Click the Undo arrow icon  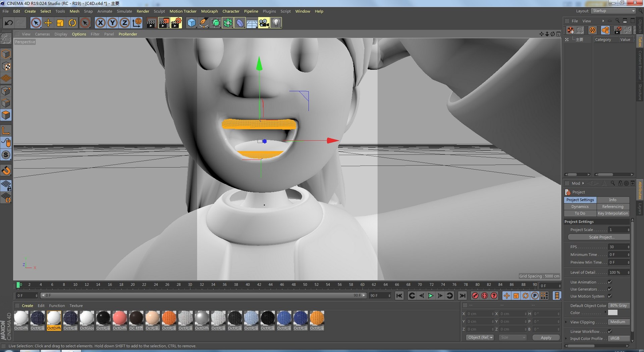[x=9, y=23]
